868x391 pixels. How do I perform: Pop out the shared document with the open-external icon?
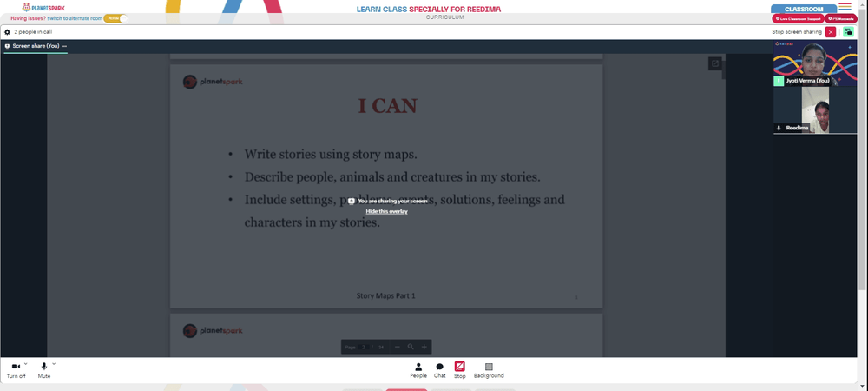tap(714, 63)
